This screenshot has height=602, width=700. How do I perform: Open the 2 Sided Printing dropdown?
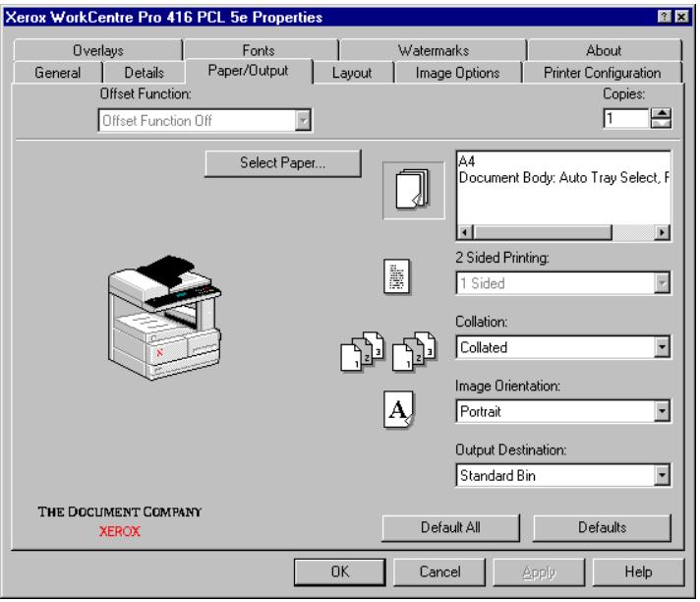pyautogui.click(x=662, y=283)
